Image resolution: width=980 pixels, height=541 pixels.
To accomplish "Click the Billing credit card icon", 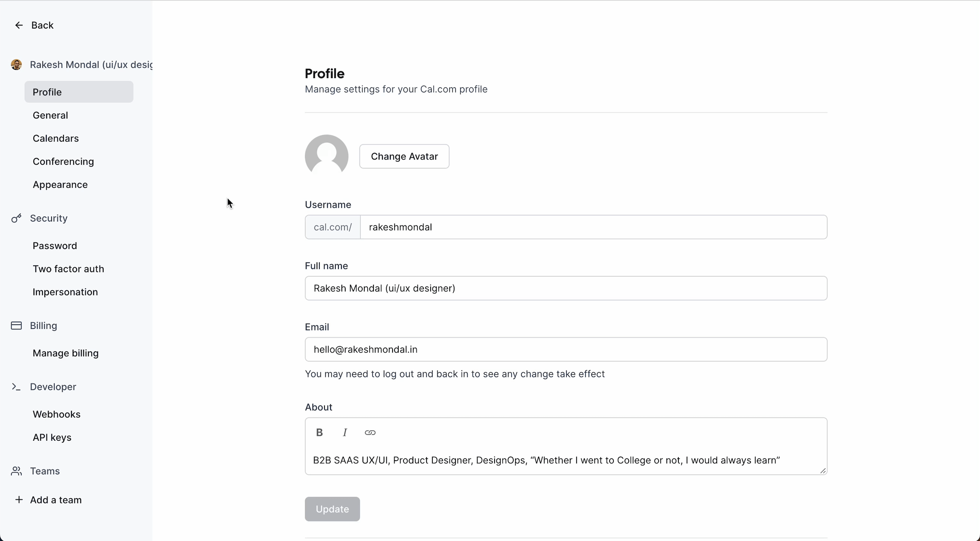I will [16, 325].
